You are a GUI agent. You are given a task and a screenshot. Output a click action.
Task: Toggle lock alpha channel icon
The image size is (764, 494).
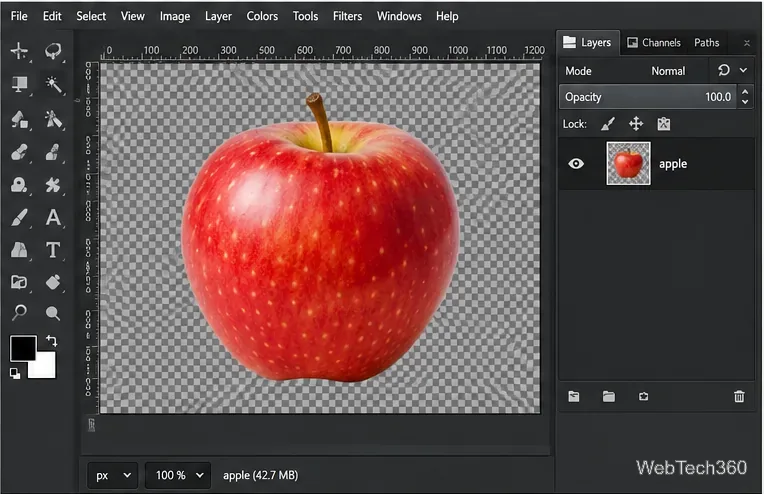coord(664,124)
